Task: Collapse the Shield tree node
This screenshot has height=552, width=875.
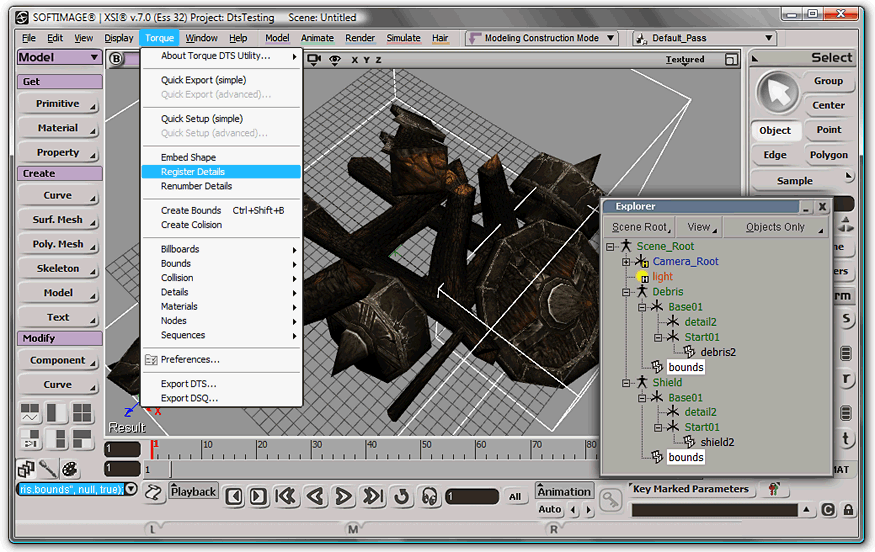Action: coord(626,383)
